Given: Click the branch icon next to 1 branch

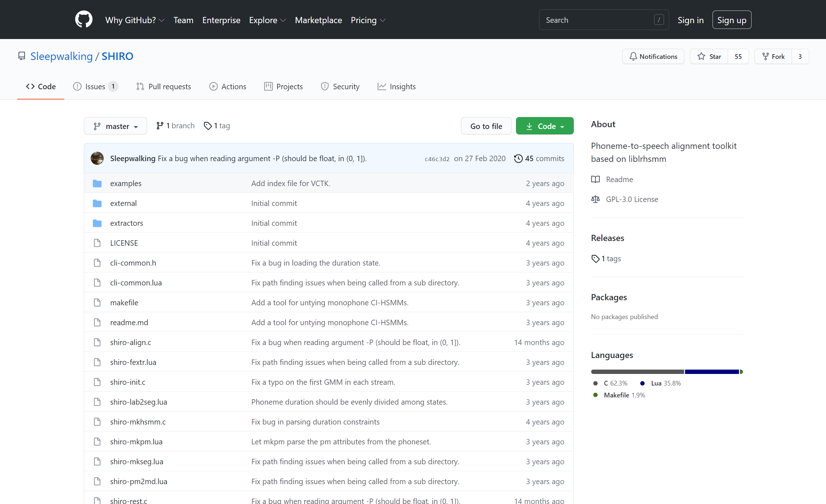Looking at the screenshot, I should 160,126.
